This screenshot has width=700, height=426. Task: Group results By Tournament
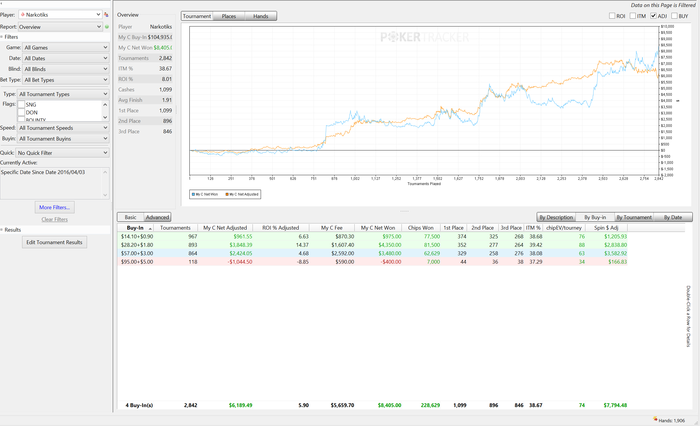[x=634, y=217]
